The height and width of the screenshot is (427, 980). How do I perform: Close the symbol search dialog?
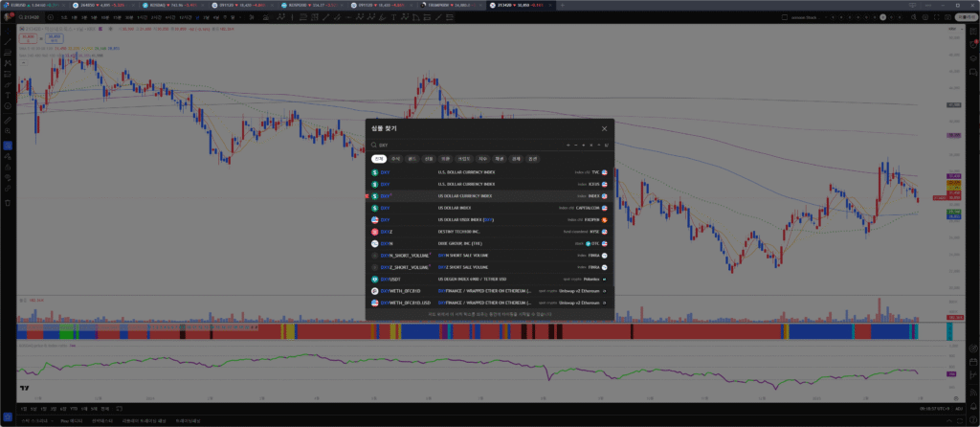pyautogui.click(x=604, y=129)
